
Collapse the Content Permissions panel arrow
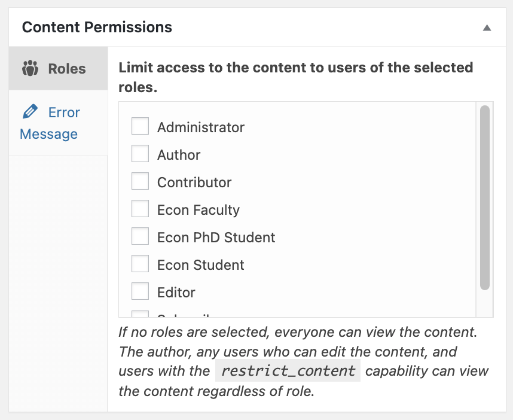click(x=487, y=28)
